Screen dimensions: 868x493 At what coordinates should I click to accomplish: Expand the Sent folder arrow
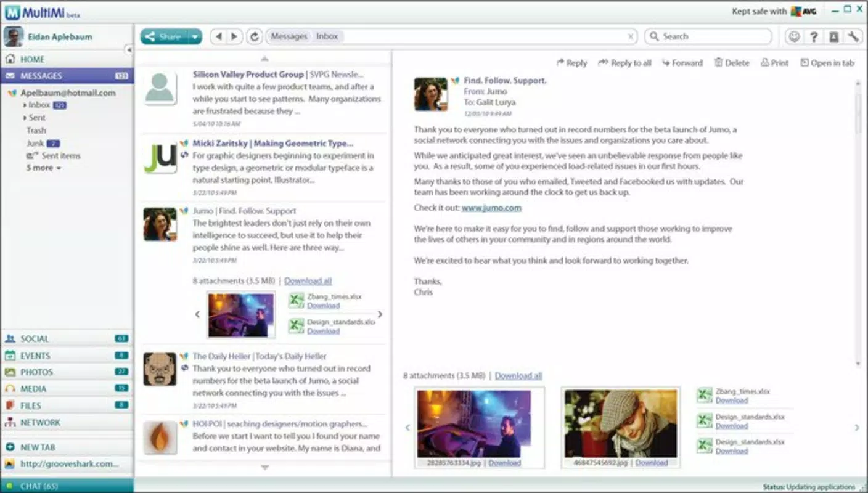(x=25, y=118)
